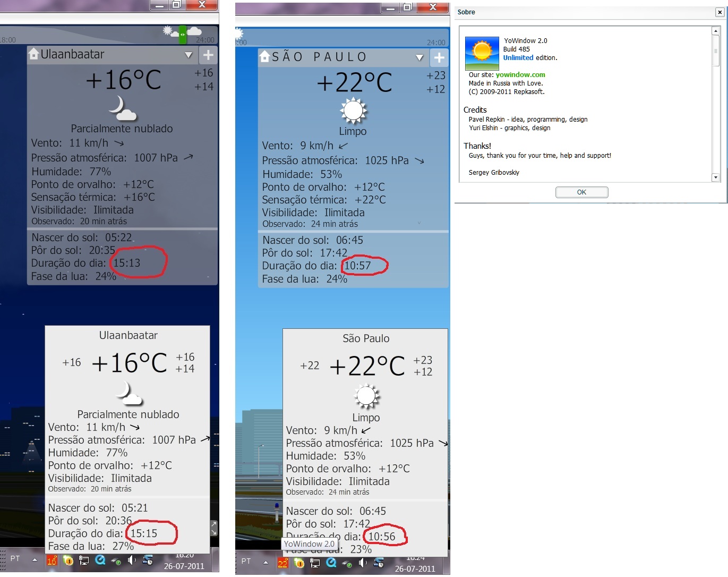
Task: Click the day length value 10:57
Action: point(358,266)
